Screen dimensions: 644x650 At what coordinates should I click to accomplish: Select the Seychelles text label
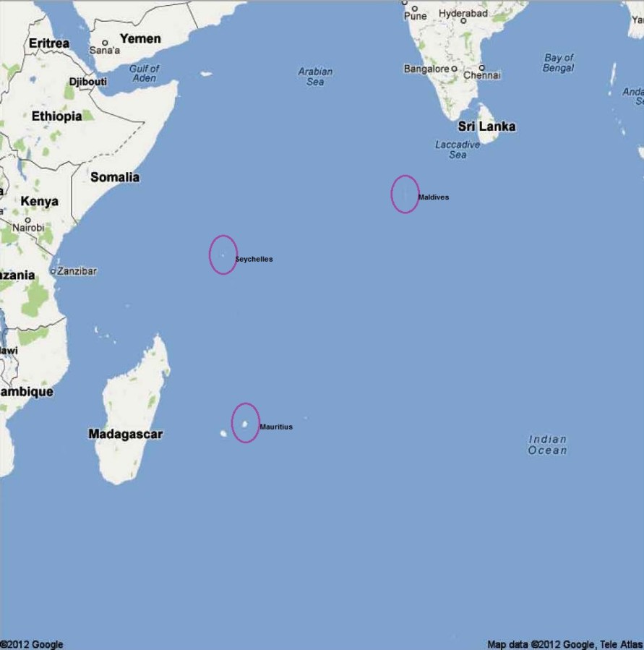pyautogui.click(x=254, y=259)
